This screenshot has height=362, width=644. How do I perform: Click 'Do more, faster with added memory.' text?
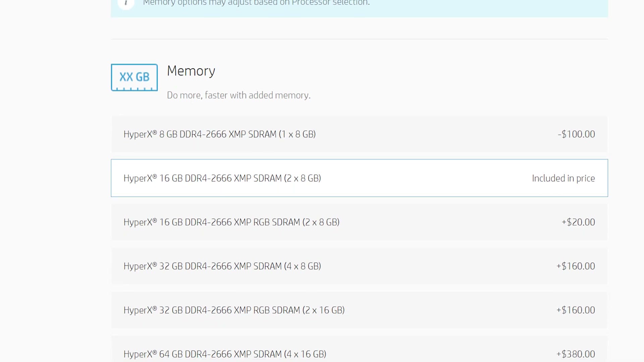pos(239,95)
